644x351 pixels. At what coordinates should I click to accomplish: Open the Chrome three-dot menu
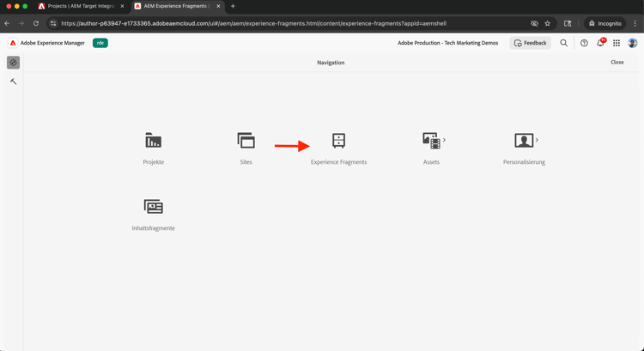[x=635, y=23]
